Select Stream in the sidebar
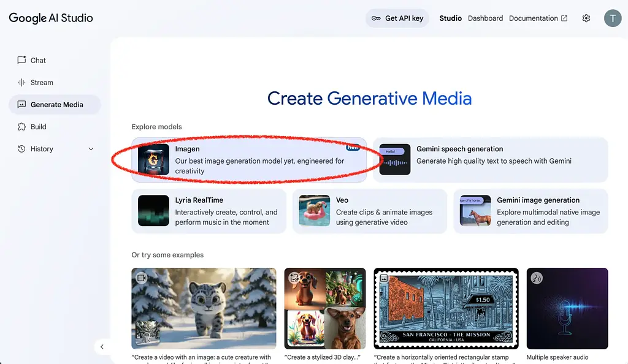This screenshot has height=364, width=628. tap(42, 83)
